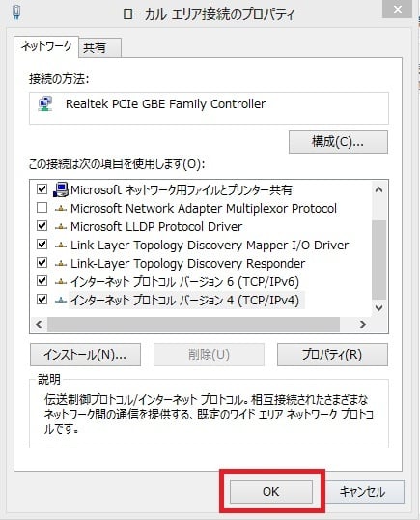Select the ネットワーク tab

pos(46,46)
